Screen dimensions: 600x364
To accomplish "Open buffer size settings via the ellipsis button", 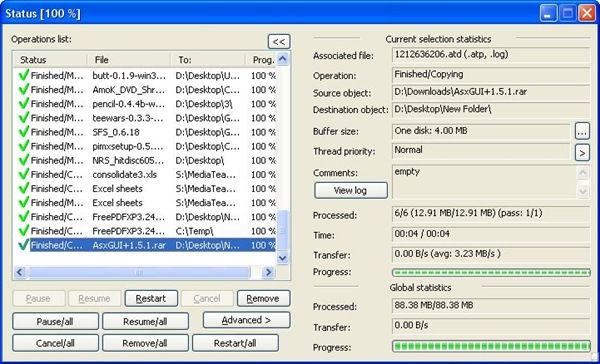I will (x=582, y=132).
